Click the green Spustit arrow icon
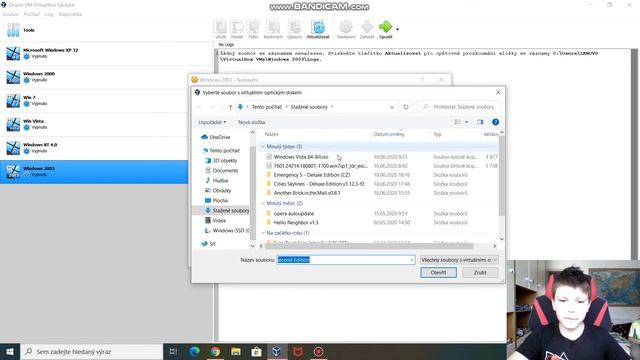 385,27
